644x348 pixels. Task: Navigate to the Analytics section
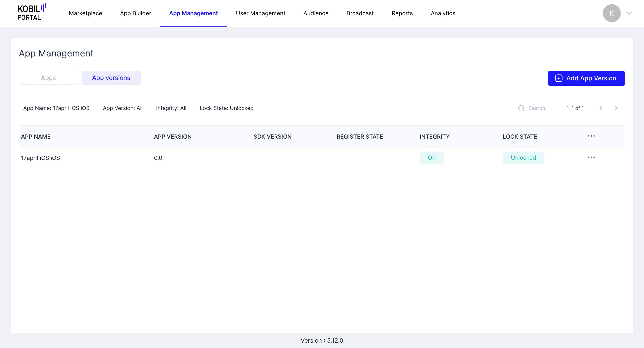point(443,13)
